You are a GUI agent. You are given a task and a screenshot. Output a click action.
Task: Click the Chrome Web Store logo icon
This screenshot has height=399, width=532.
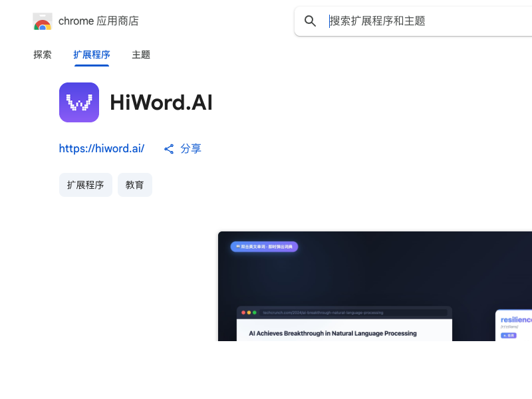[43, 21]
